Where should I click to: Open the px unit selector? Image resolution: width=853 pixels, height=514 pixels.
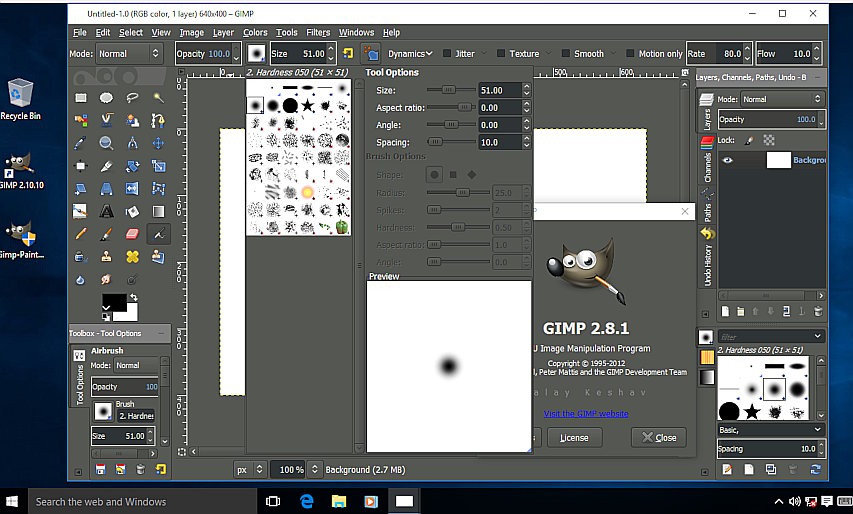[x=250, y=469]
